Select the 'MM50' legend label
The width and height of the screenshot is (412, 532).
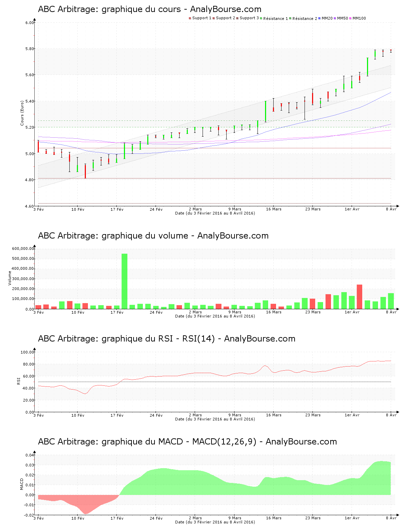[x=343, y=18]
